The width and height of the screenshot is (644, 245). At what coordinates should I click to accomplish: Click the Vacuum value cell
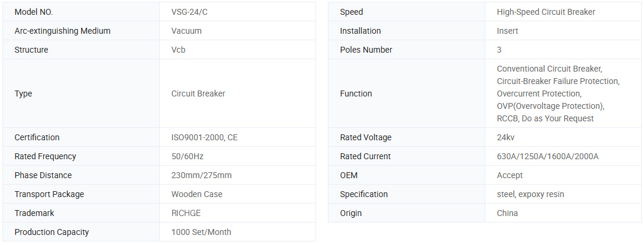(186, 31)
